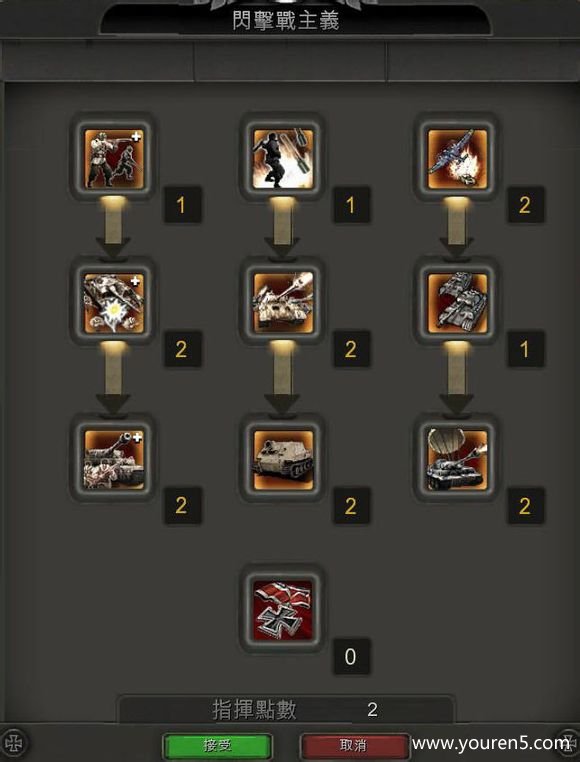The image size is (580, 762).
Task: Click the red 取消 cancel button
Action: click(x=355, y=746)
